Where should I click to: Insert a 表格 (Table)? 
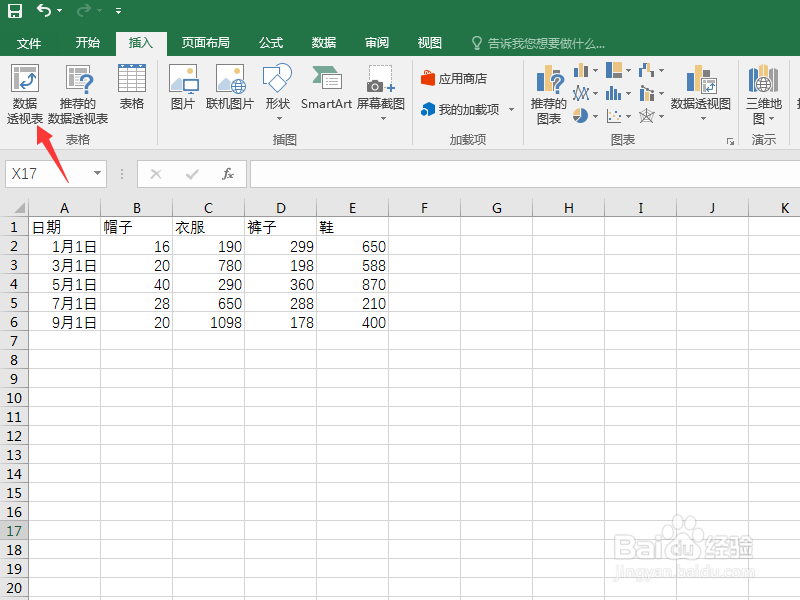coord(132,87)
